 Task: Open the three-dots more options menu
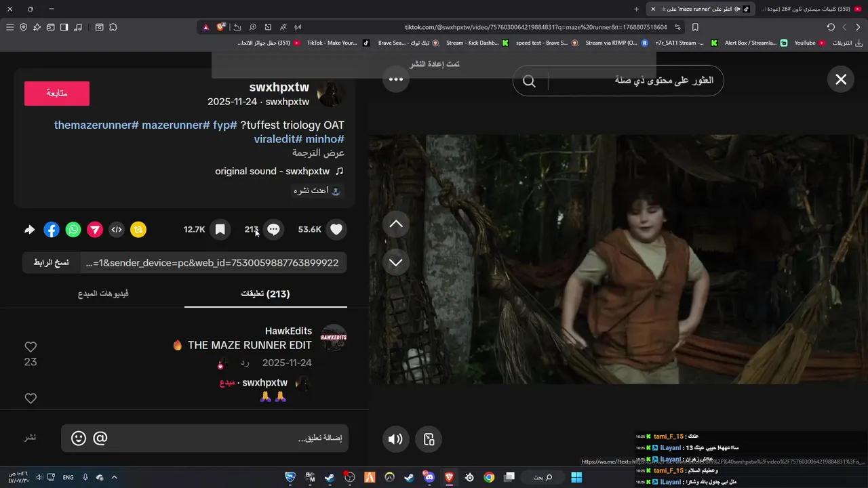[396, 79]
